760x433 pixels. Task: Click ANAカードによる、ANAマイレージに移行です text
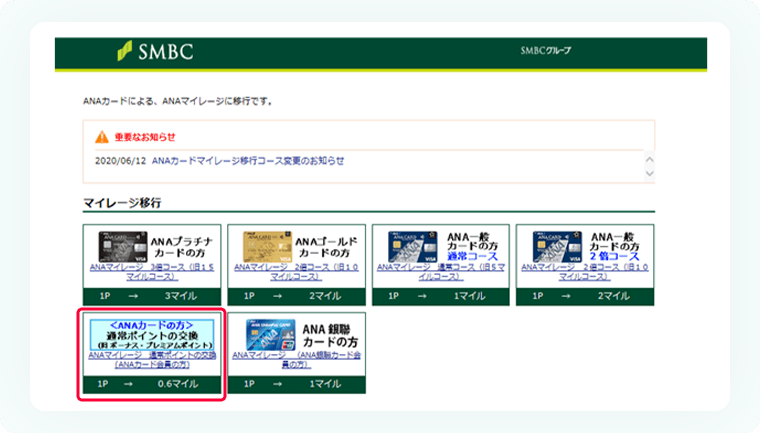coord(178,101)
